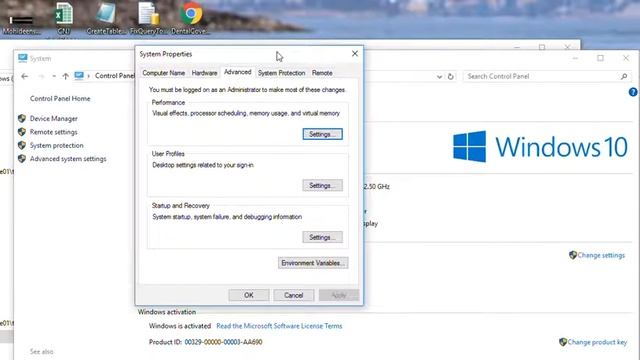The image size is (640, 360).
Task: Click the shield icon beside System protection
Action: click(x=22, y=145)
